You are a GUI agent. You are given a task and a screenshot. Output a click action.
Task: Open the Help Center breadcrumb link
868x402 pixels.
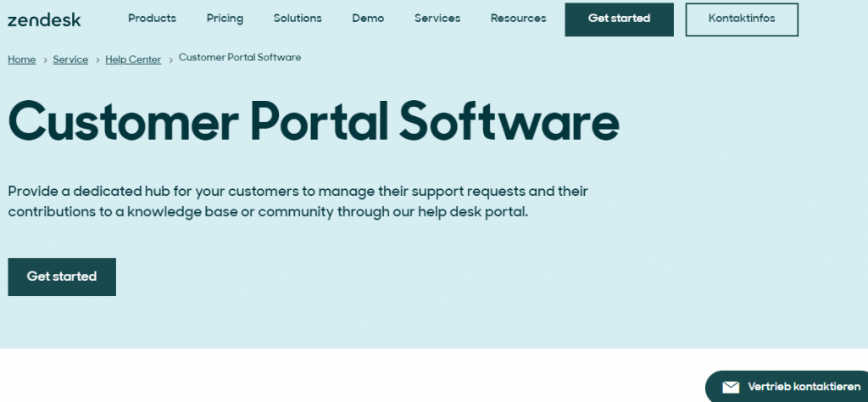(x=133, y=60)
